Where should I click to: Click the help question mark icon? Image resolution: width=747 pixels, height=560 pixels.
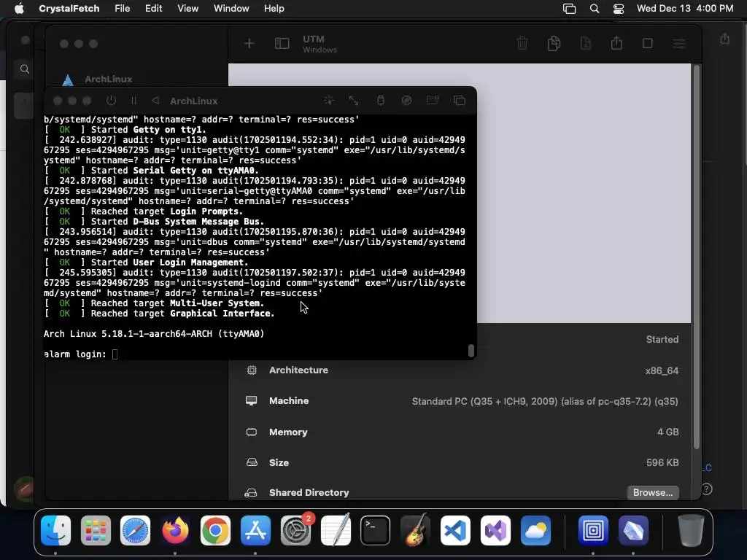coord(706,489)
